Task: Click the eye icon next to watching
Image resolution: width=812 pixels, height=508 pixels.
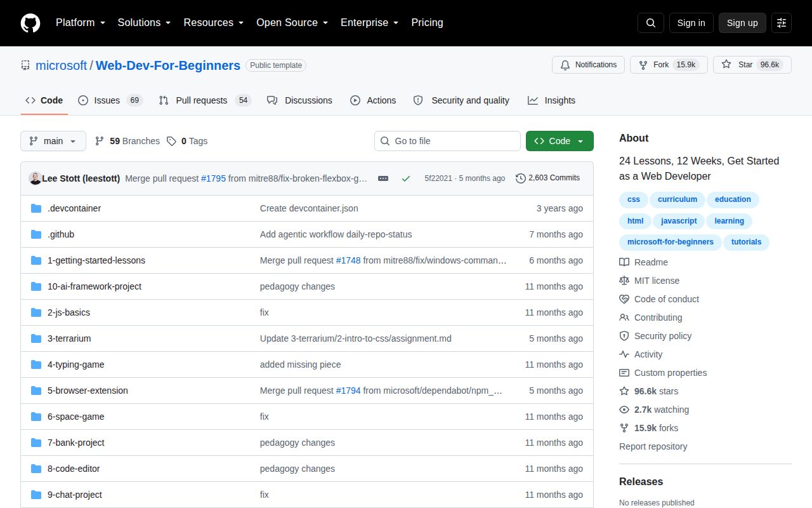Action: click(624, 410)
